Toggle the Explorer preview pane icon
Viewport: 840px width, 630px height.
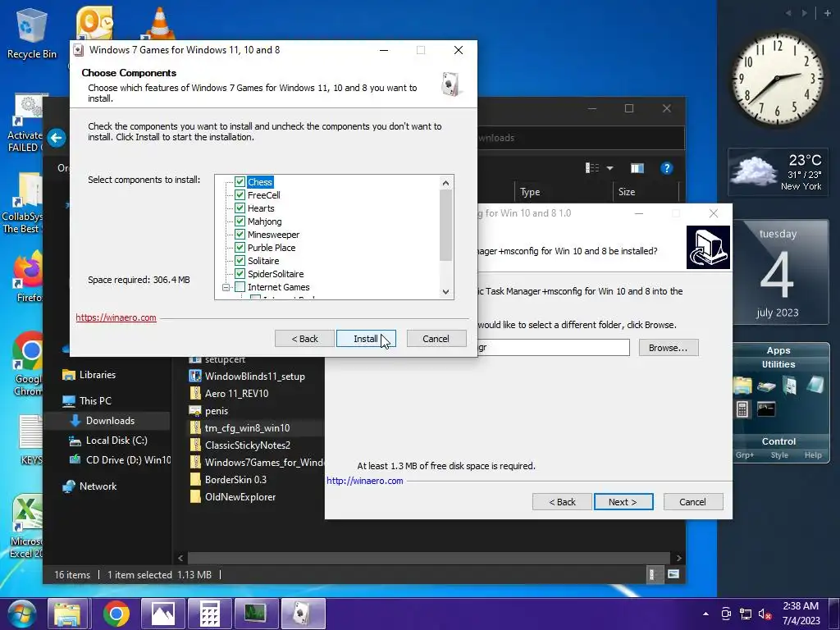(637, 168)
